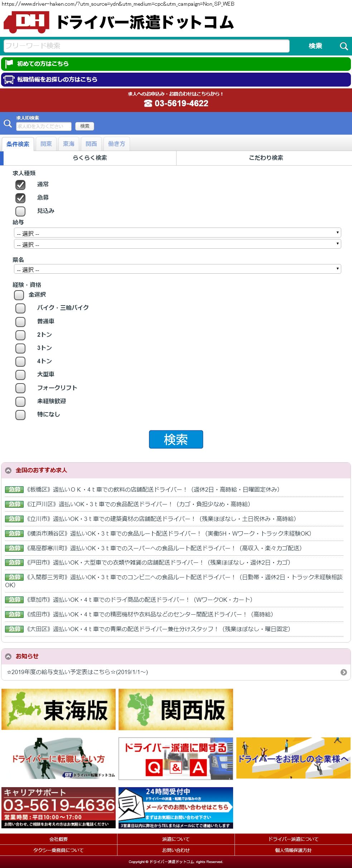352x868 pixels.
Task: Collapse the 全国のおすすめ求人 section arrow
Action: (8, 470)
